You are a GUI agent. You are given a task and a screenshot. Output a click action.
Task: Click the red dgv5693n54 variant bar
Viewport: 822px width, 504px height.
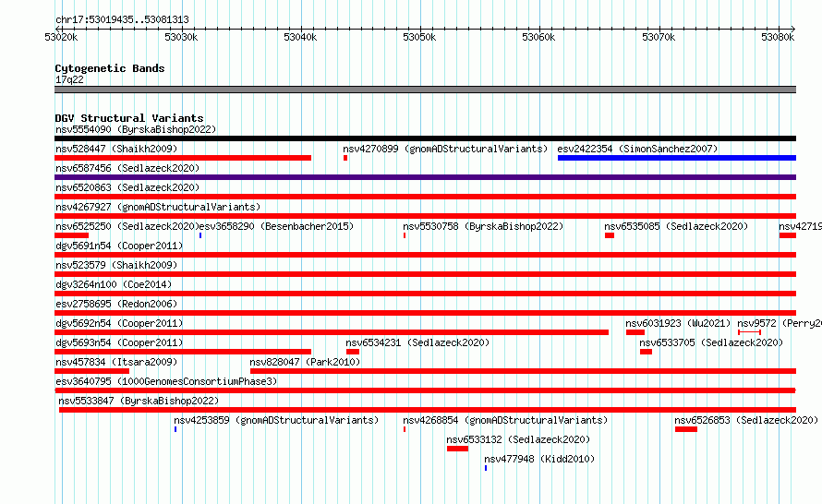[183, 352]
